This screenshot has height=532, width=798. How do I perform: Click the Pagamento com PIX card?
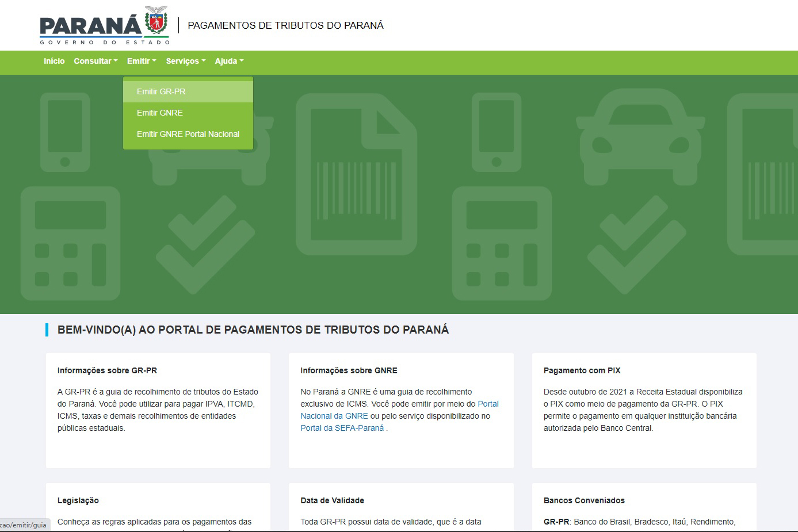(x=644, y=410)
